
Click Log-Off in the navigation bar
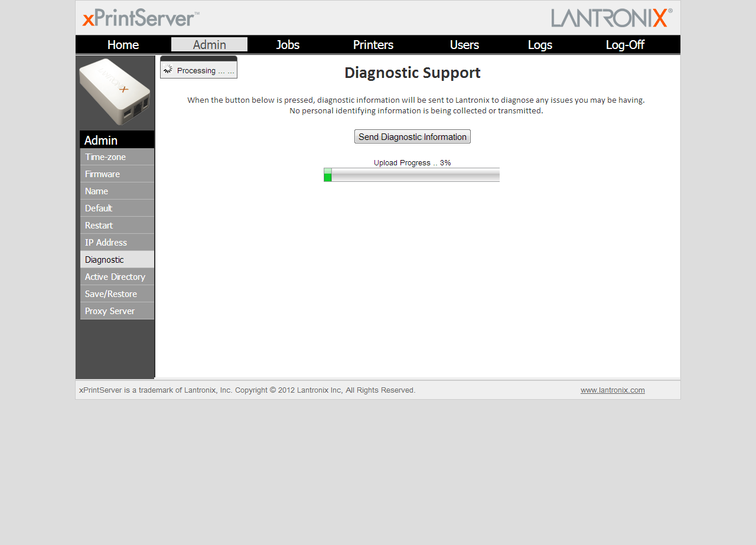point(625,45)
